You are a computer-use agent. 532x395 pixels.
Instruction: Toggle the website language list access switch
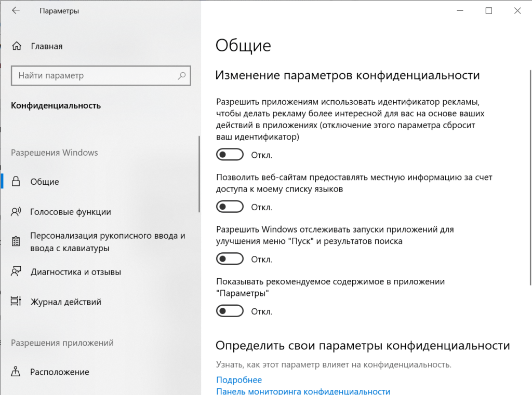pyautogui.click(x=230, y=207)
